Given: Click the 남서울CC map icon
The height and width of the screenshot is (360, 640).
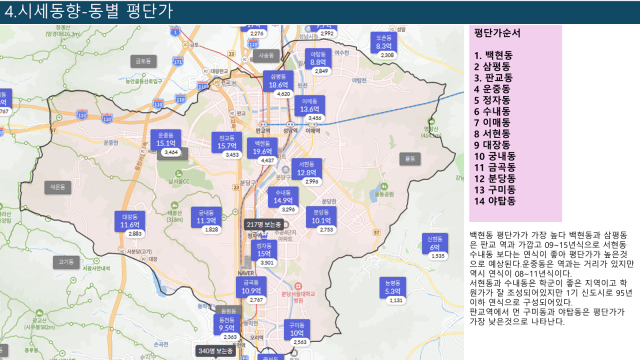Looking at the screenshot, I should (x=179, y=174).
